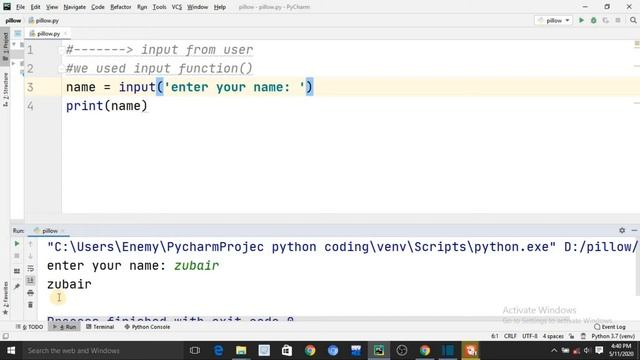Open the Event Log
Screen dimensions: 640x360
610,327
